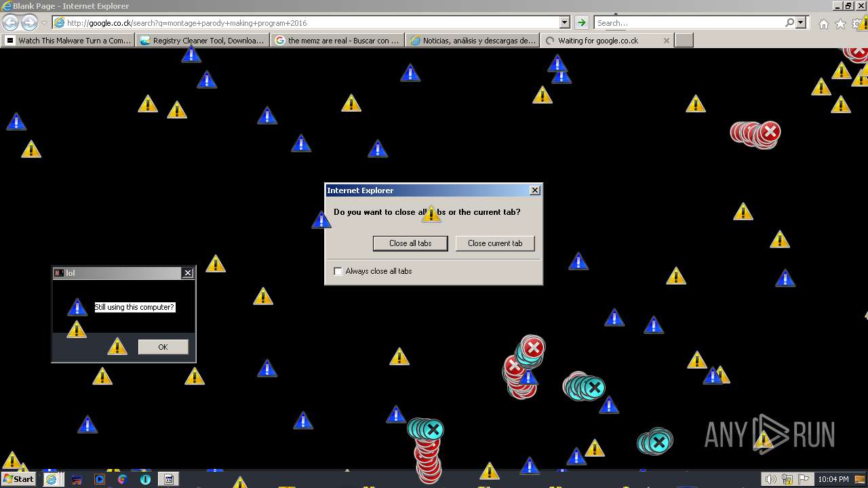Click the warning icon overlapping the Close all tabs dialog text
The width and height of the screenshot is (868, 488).
pos(431,214)
